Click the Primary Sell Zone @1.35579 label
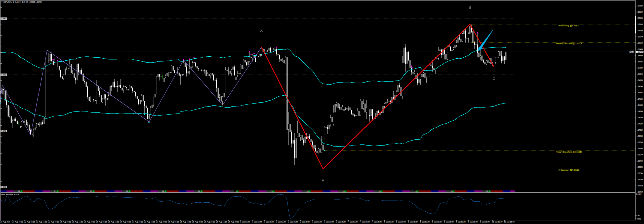Image resolution: width=644 pixels, height=224 pixels. coord(569,44)
